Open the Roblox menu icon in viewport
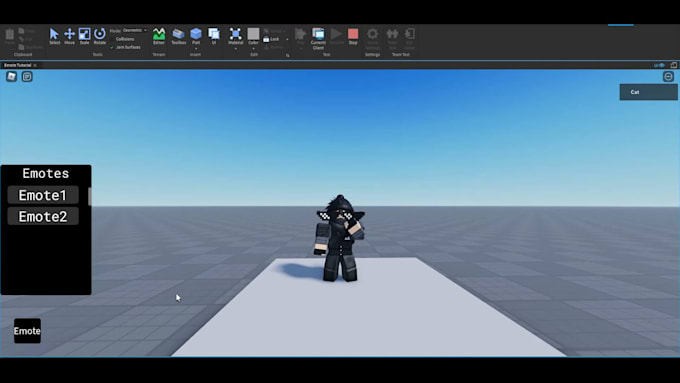 pos(11,77)
